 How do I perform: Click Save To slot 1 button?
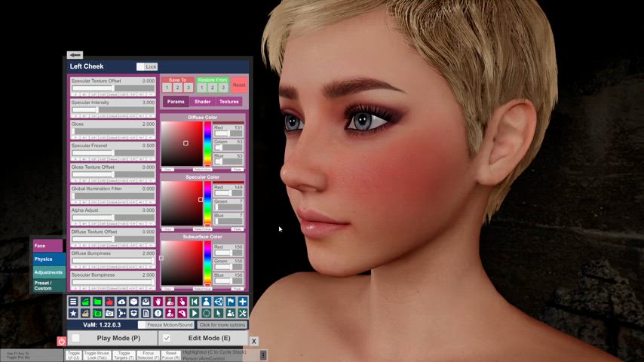[167, 88]
